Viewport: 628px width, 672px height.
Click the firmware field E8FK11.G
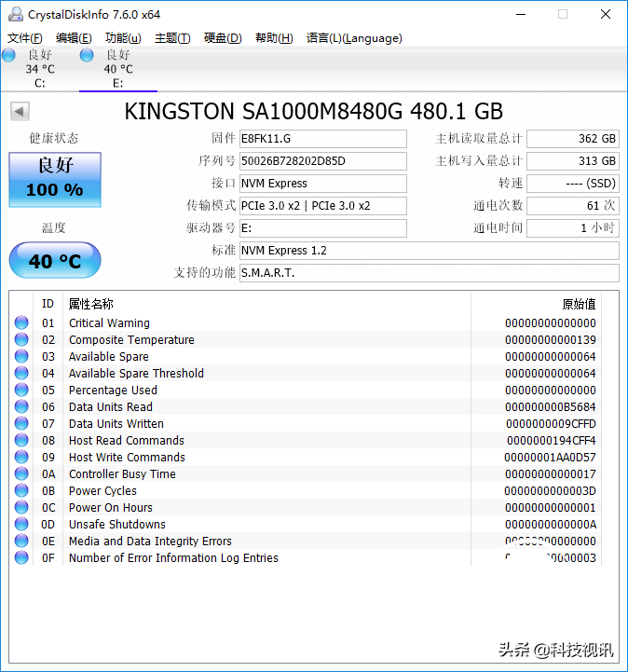coord(323,139)
